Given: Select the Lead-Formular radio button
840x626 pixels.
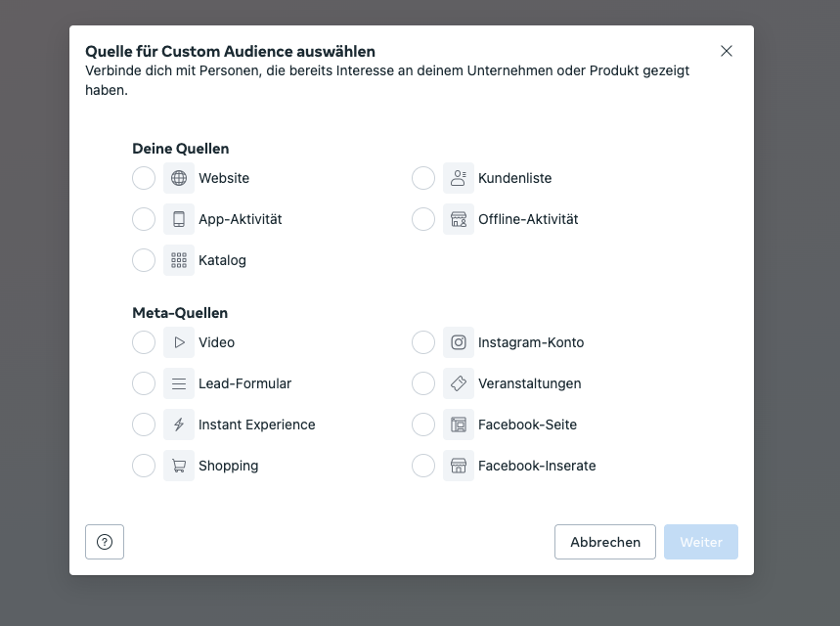Looking at the screenshot, I should [144, 383].
